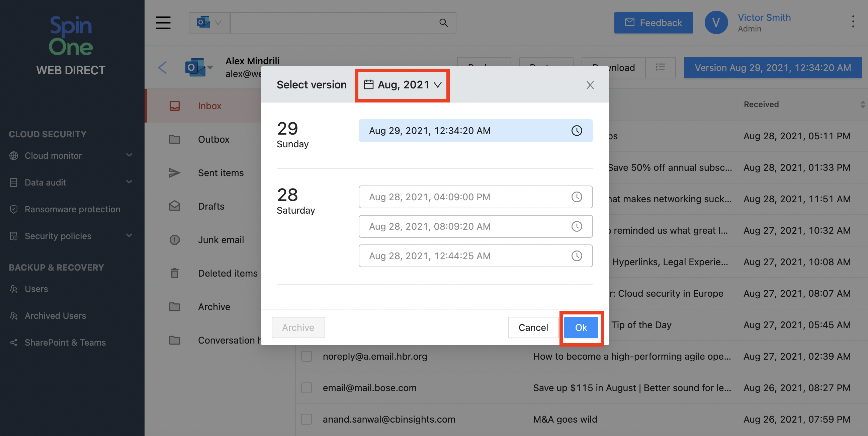Image resolution: width=868 pixels, height=436 pixels.
Task: Open the Sent items folder
Action: (x=221, y=173)
